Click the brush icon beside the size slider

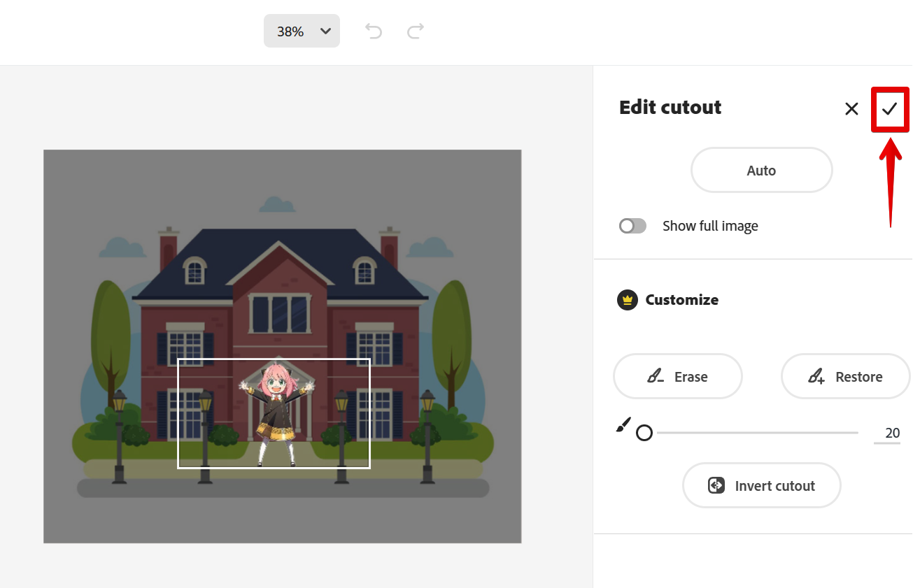623,425
